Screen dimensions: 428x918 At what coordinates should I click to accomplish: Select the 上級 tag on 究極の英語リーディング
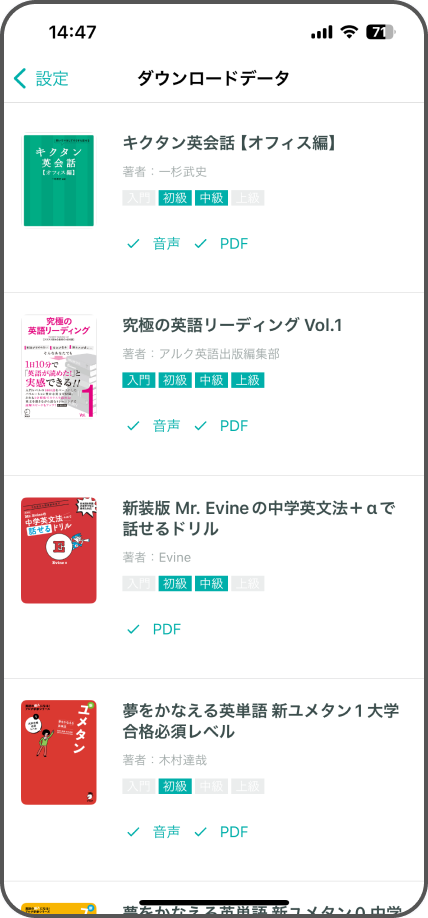click(x=248, y=381)
